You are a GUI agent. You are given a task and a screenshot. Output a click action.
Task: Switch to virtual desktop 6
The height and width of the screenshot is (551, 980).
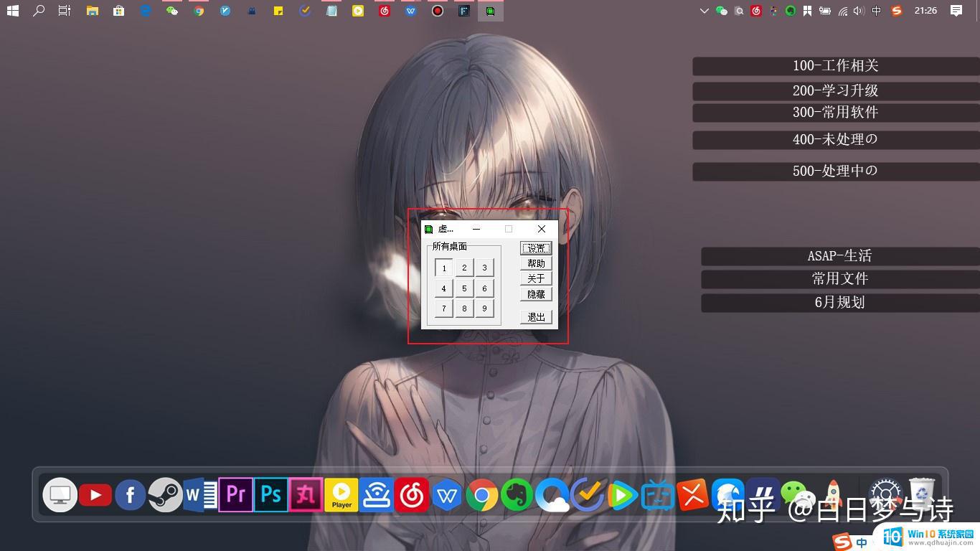point(484,288)
